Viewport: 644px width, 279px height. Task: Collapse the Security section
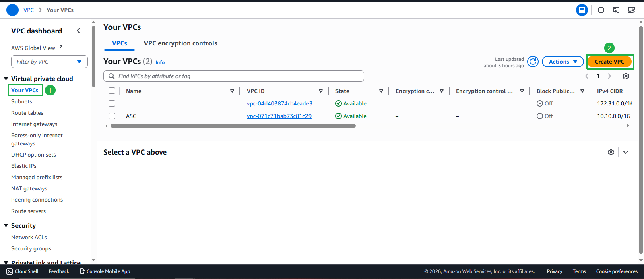pos(6,225)
